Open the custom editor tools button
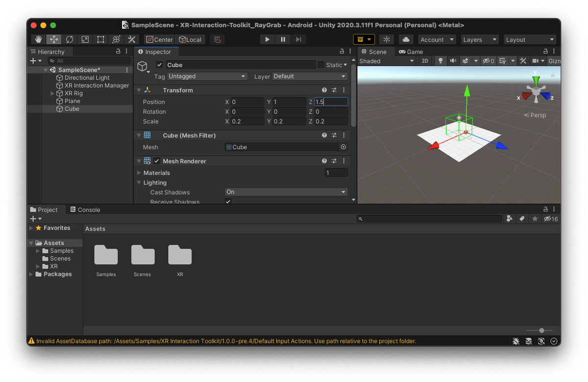This screenshot has height=382, width=588. click(x=132, y=40)
